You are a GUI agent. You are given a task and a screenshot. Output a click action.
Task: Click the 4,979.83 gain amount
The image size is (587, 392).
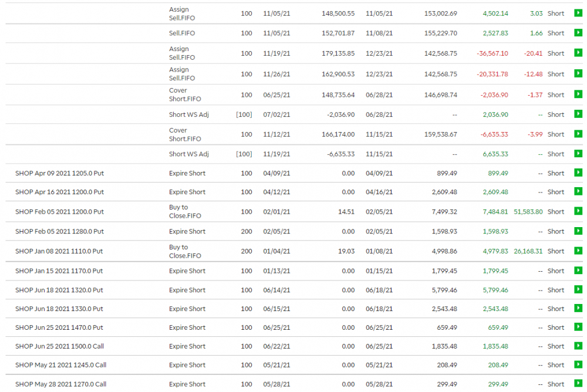pos(495,251)
